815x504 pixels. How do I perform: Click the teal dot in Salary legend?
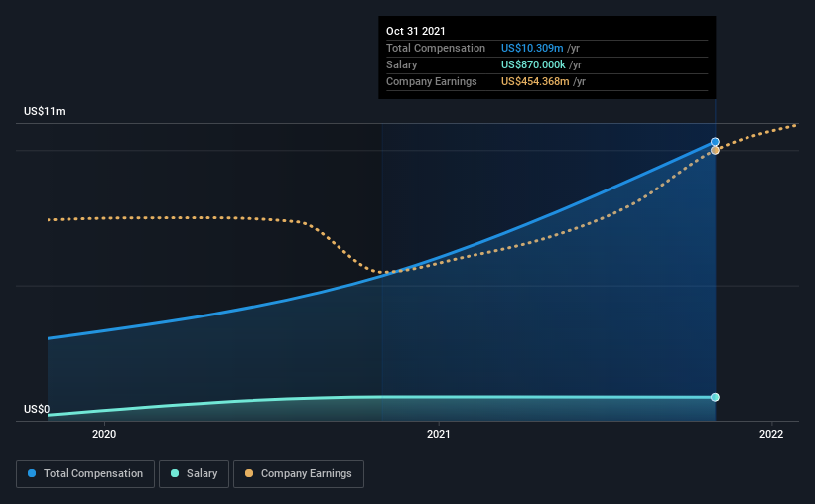pos(175,473)
